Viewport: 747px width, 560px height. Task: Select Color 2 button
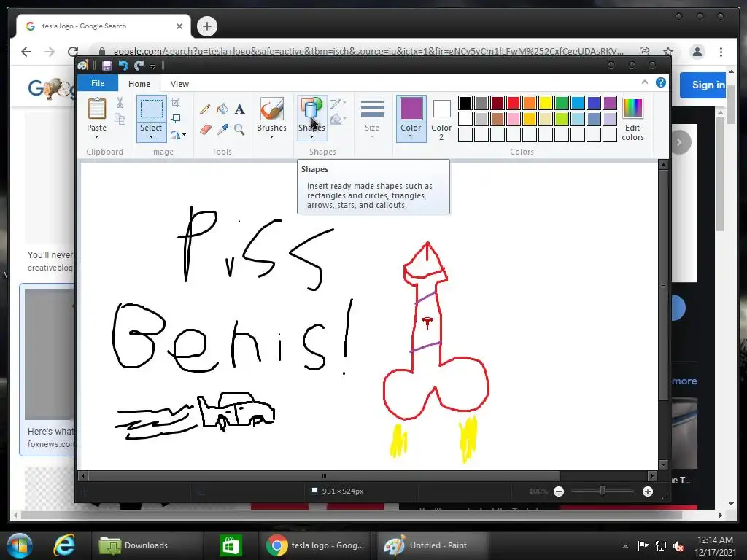[441, 118]
